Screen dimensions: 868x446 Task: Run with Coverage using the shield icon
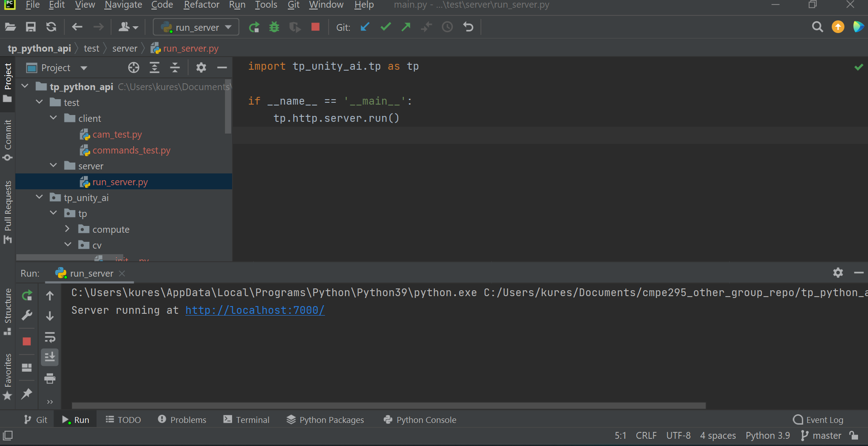click(x=295, y=27)
